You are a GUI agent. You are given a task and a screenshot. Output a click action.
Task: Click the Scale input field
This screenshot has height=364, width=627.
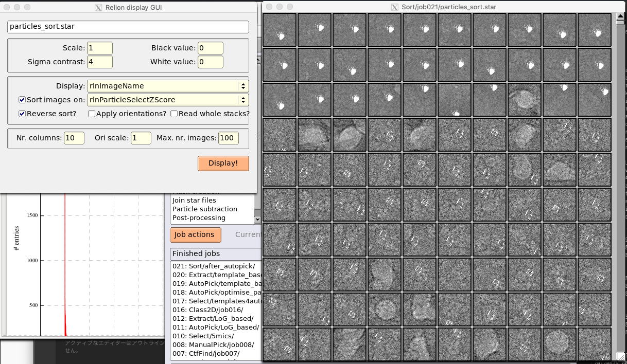click(100, 48)
